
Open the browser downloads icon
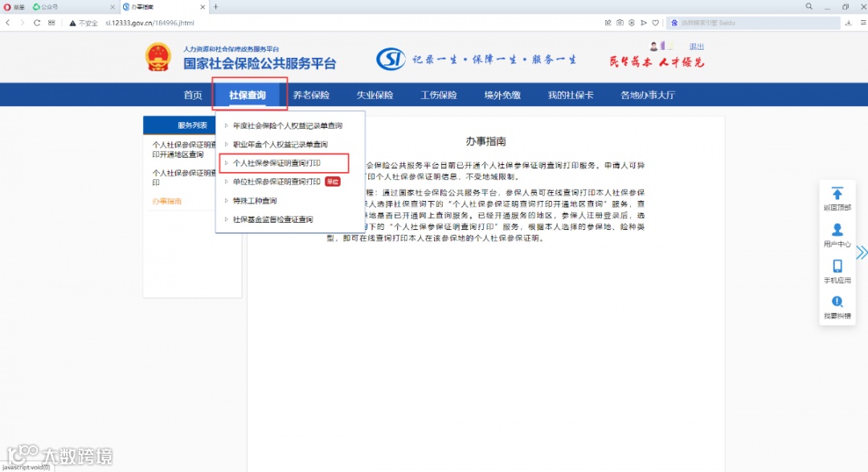pyautogui.click(x=848, y=23)
